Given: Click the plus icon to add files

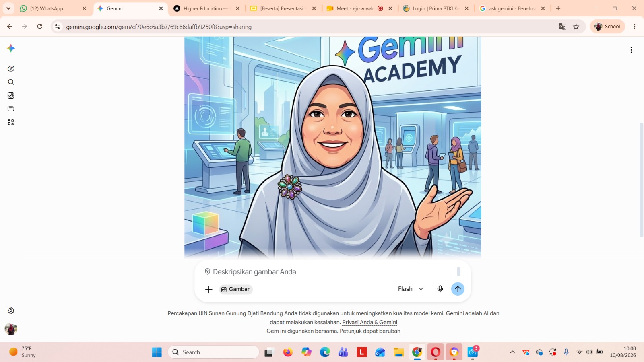Looking at the screenshot, I should point(208,290).
